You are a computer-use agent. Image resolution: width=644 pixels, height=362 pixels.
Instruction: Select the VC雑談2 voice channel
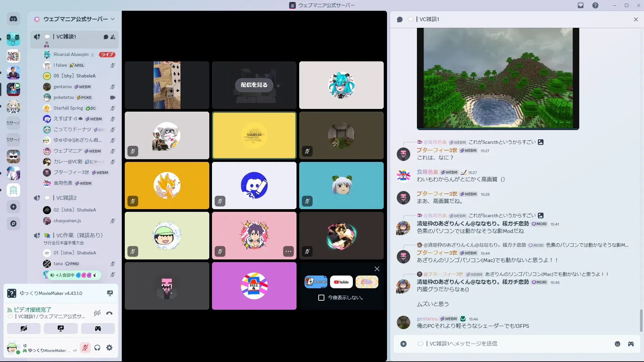pyautogui.click(x=66, y=198)
